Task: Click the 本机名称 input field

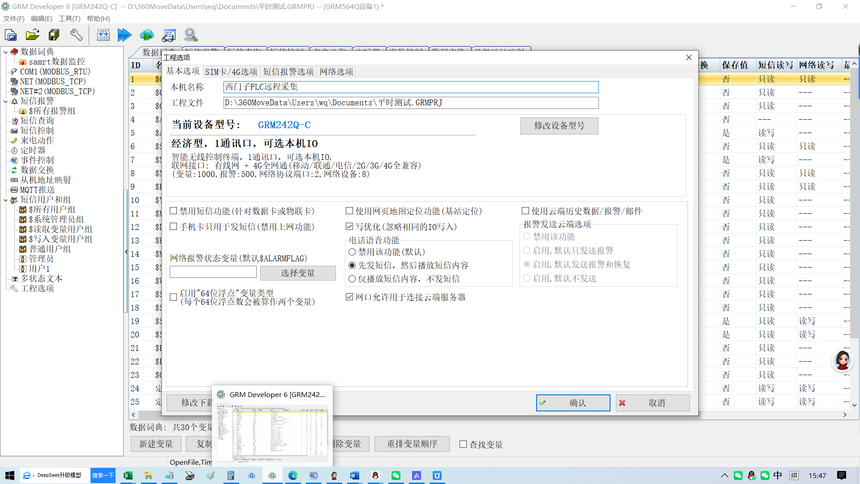Action: (x=411, y=87)
